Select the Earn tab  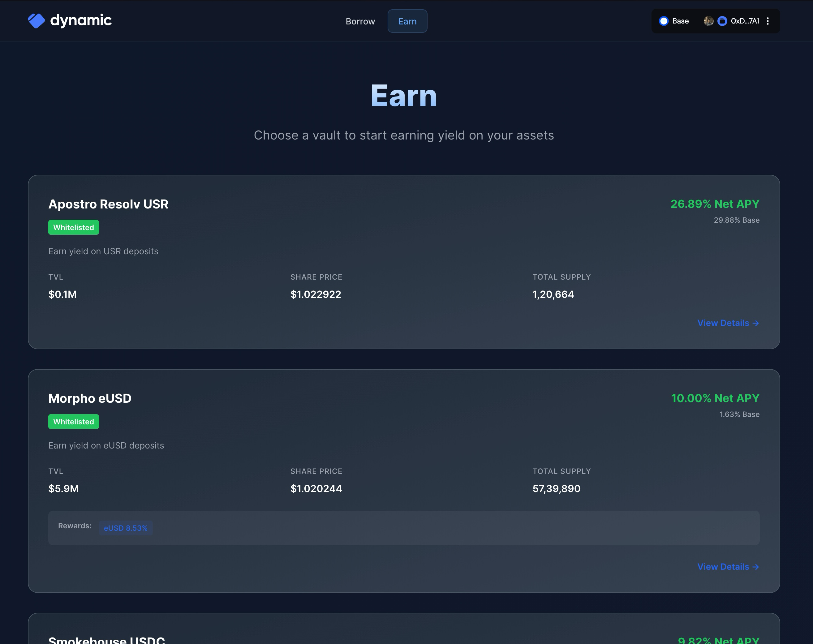(x=407, y=21)
